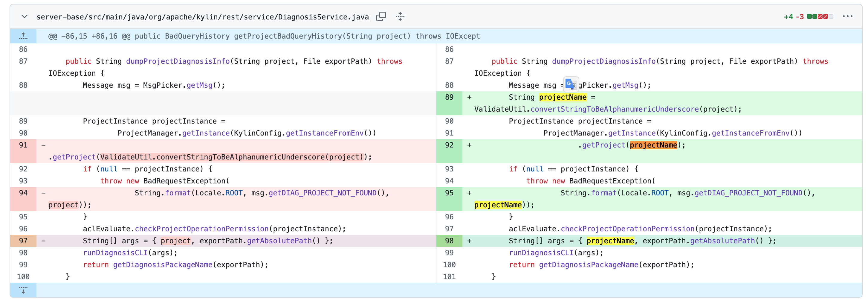
Task: Click ValidateUtil.convertStringToBeAlphanumericUnderscore in removed line 91
Action: (x=212, y=157)
